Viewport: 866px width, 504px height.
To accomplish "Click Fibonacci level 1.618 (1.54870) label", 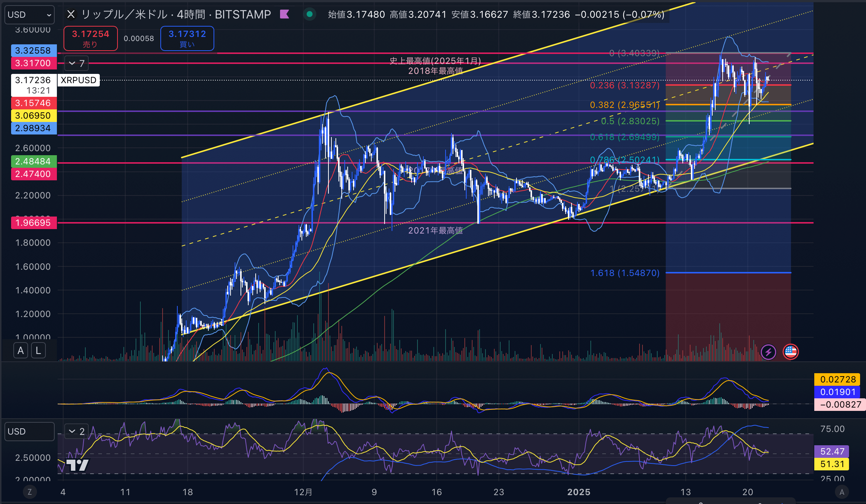I will (x=625, y=273).
